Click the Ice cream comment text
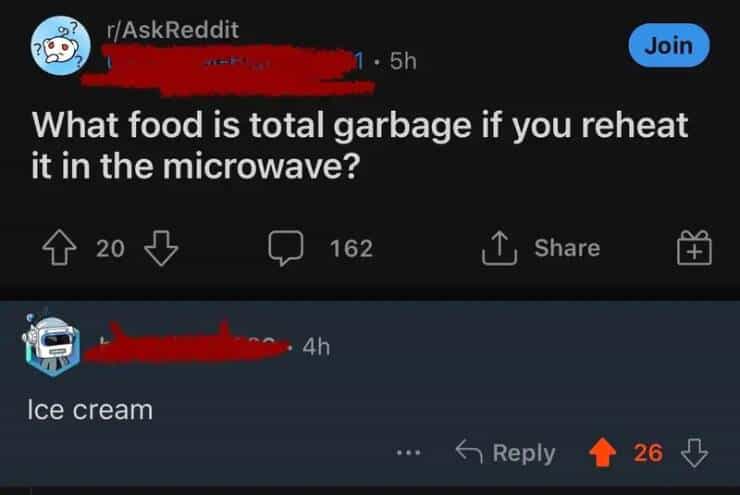The width and height of the screenshot is (740, 495). click(x=90, y=410)
